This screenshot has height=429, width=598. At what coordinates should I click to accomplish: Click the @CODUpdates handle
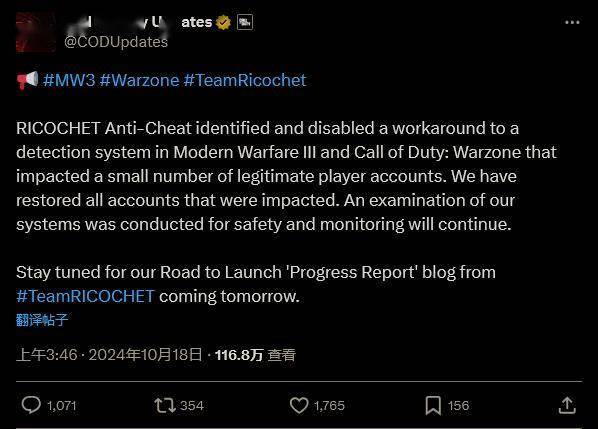click(x=116, y=42)
